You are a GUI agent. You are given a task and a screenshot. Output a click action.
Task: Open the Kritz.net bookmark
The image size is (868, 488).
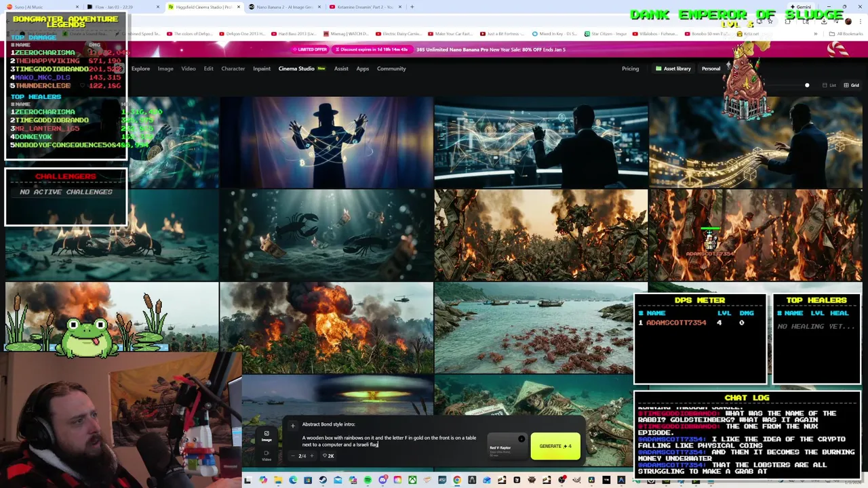point(748,34)
